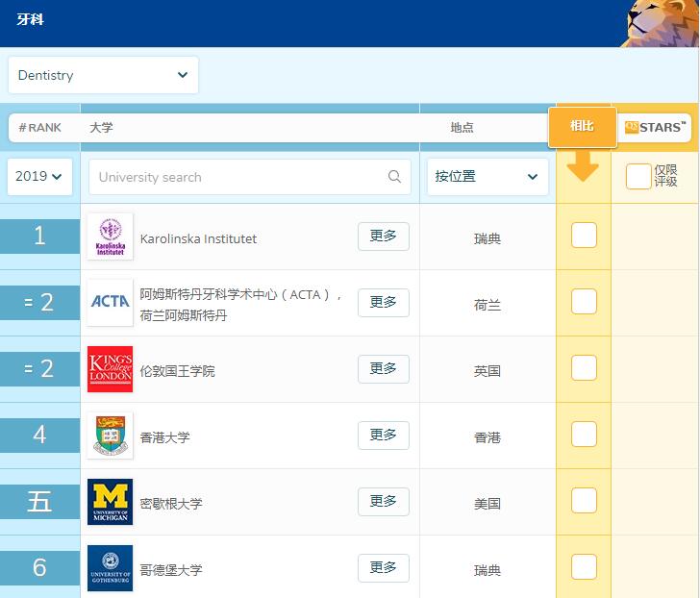Image resolution: width=700 pixels, height=598 pixels.
Task: Click the King's College London logo
Action: pyautogui.click(x=110, y=369)
